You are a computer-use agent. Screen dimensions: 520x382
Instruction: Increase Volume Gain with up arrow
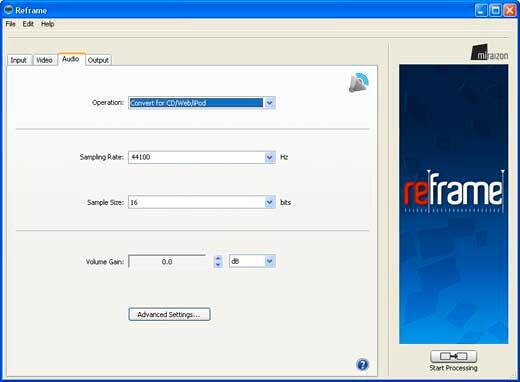(x=218, y=258)
